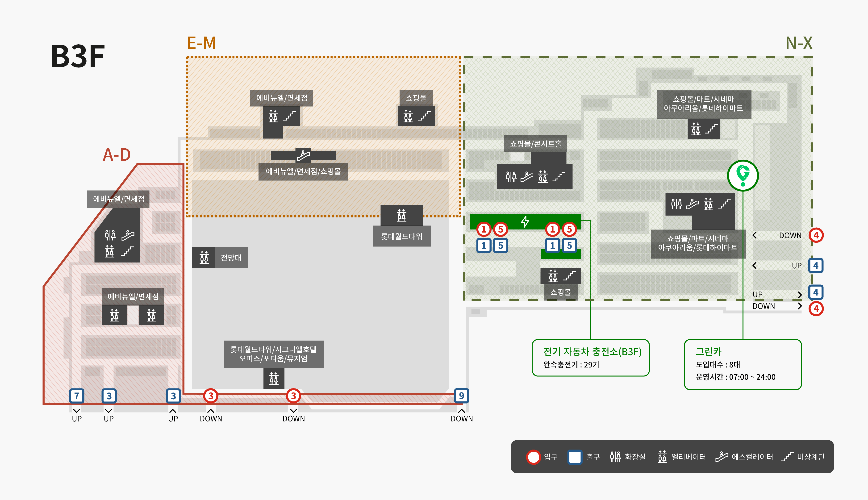868x500 pixels.
Task: Click the orange E-M zone label
Action: coord(201,43)
